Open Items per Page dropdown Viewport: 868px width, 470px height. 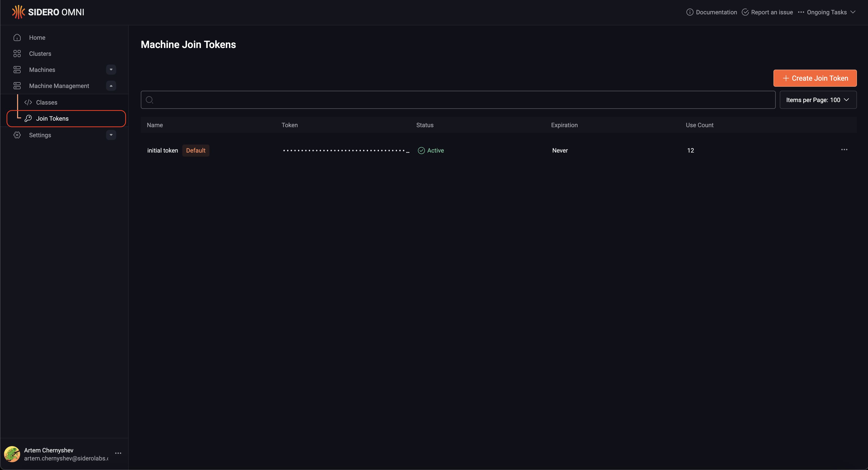click(x=818, y=100)
